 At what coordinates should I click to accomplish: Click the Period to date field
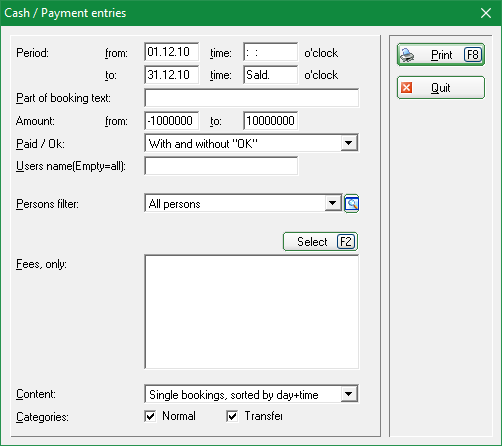[172, 75]
